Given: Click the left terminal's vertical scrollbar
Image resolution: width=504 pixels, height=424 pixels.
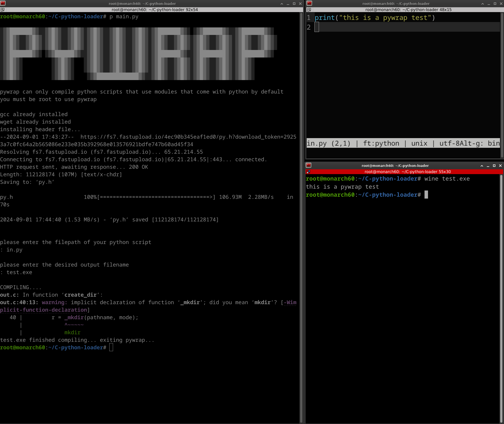Looking at the screenshot, I should [301, 218].
